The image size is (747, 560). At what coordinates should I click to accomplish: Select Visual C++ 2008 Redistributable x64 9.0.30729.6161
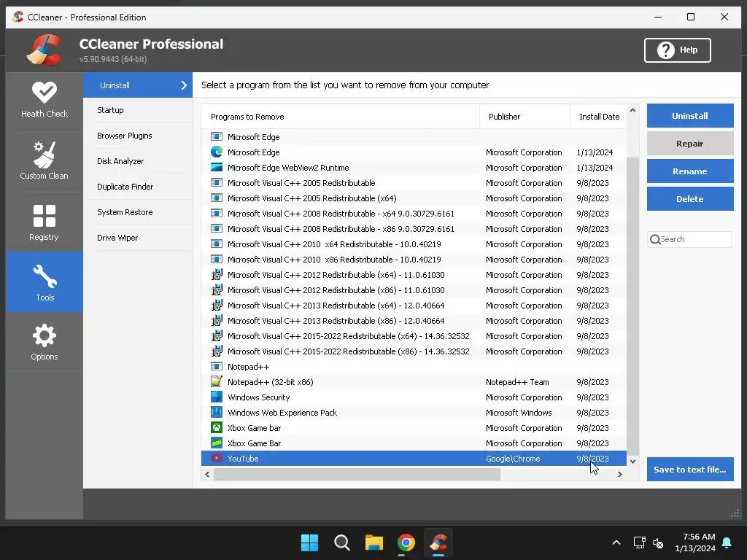pos(414,214)
